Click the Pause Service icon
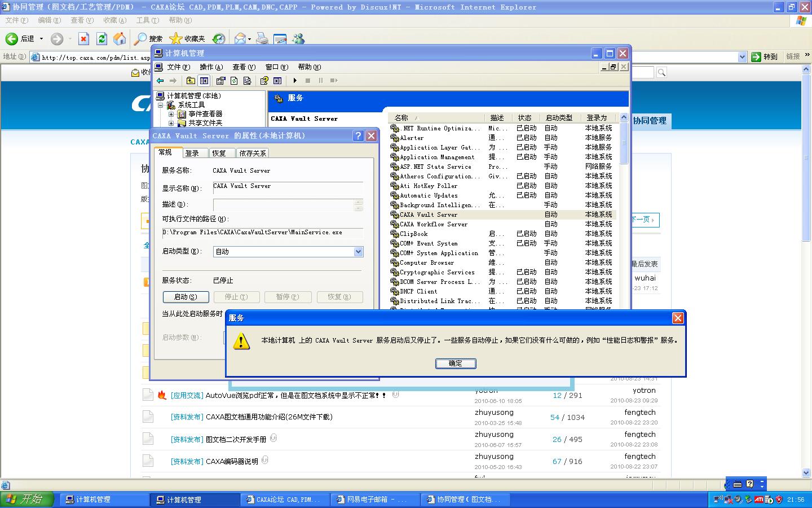The height and width of the screenshot is (508, 812). [321, 81]
